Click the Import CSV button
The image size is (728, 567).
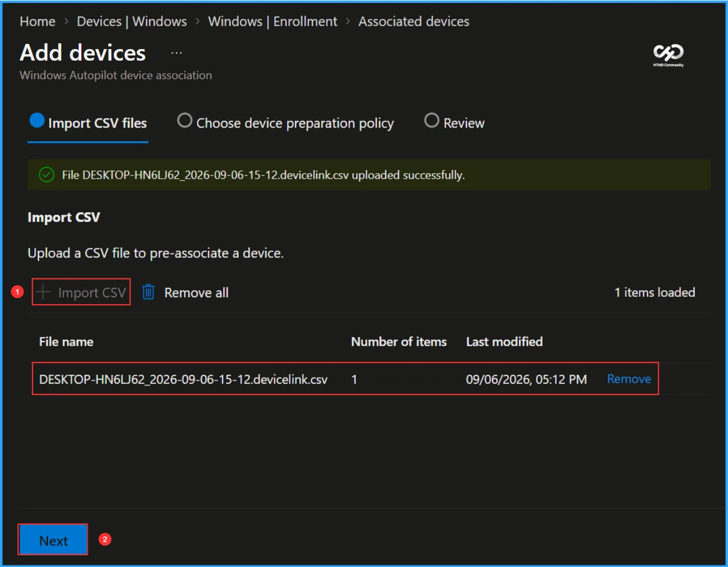[x=81, y=292]
